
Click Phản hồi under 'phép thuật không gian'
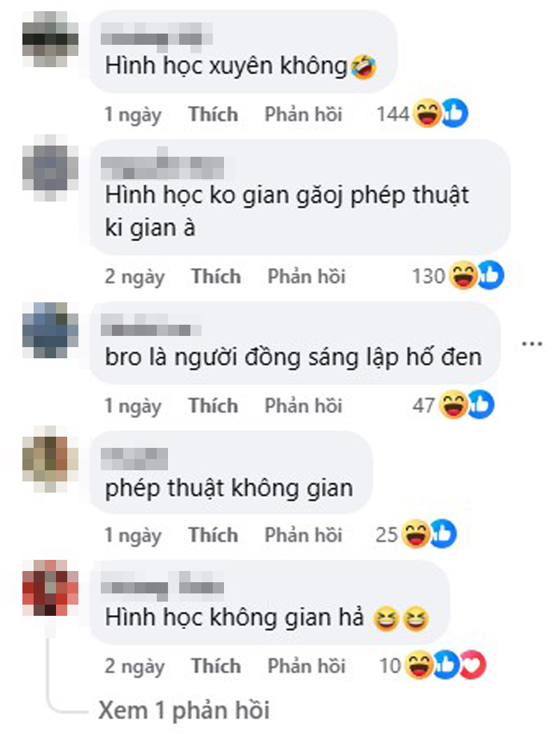pyautogui.click(x=303, y=535)
